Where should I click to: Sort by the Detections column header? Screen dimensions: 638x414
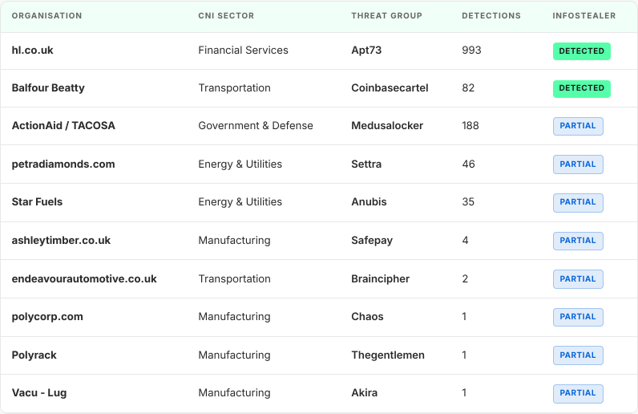coord(491,16)
